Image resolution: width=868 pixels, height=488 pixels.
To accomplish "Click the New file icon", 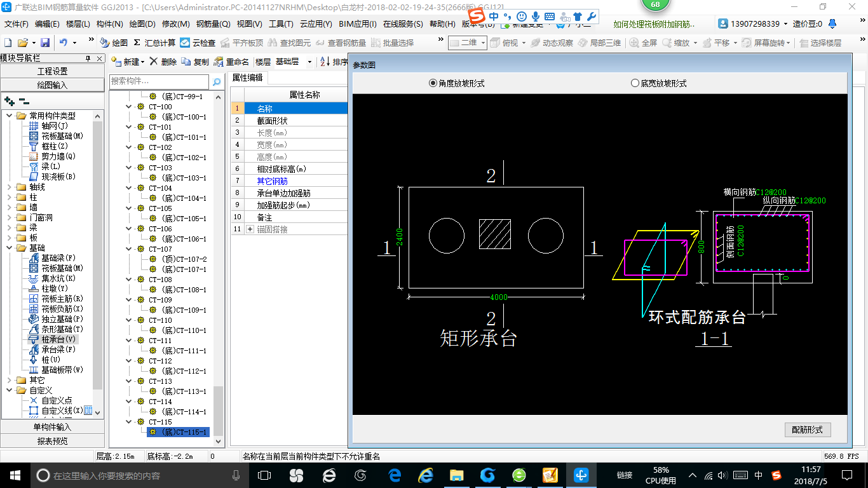I will tap(8, 43).
